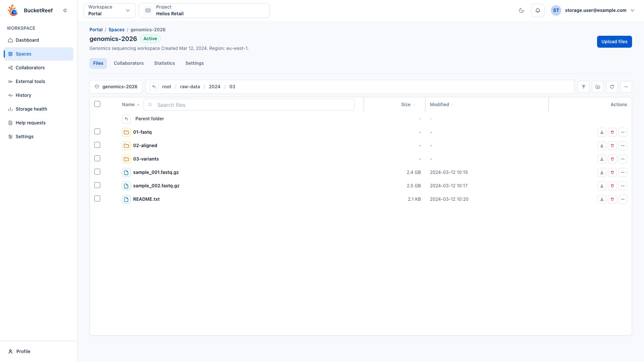Navigate to raw-data in the path

point(190,87)
